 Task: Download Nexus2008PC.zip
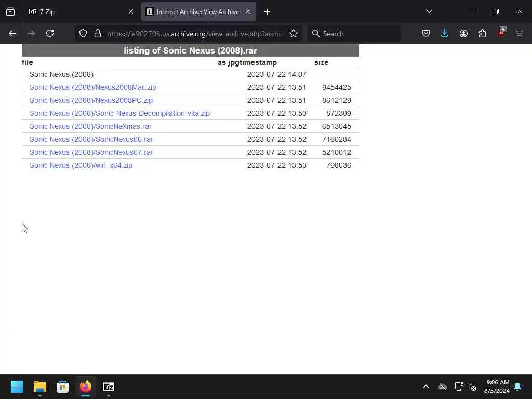pyautogui.click(x=91, y=100)
